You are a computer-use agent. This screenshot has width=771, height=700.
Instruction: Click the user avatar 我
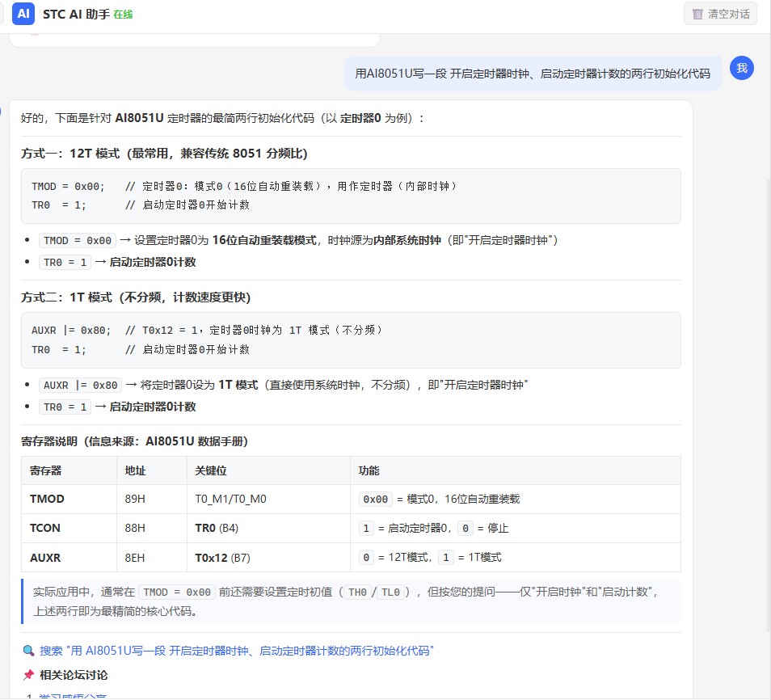[x=741, y=68]
